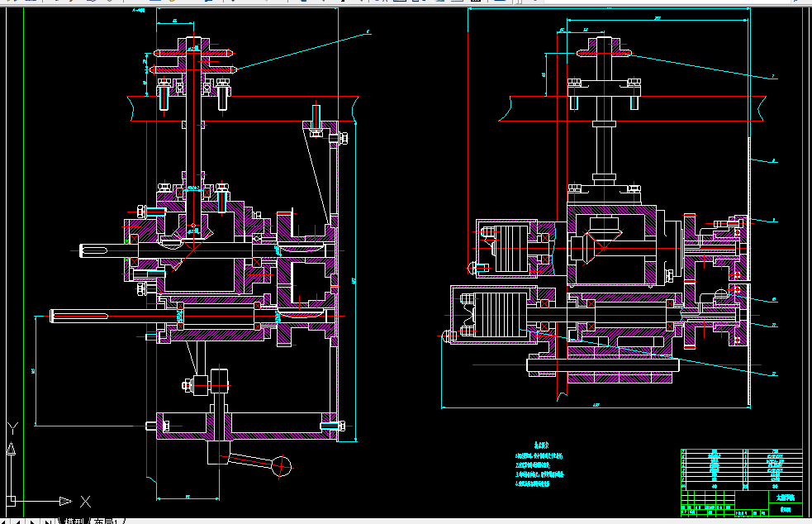Viewport: 812px width, 524px height.
Task: Click the next-tab scroll arrow
Action: [x=32, y=521]
